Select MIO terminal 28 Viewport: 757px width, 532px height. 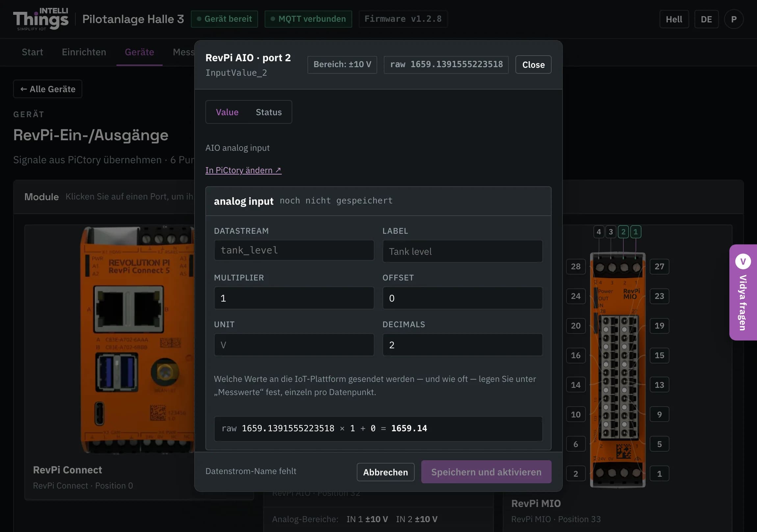(576, 267)
